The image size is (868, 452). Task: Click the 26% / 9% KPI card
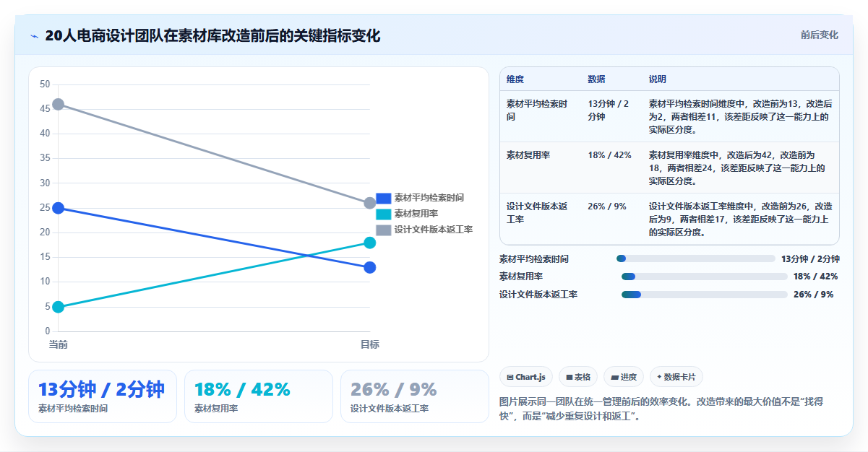click(x=415, y=396)
